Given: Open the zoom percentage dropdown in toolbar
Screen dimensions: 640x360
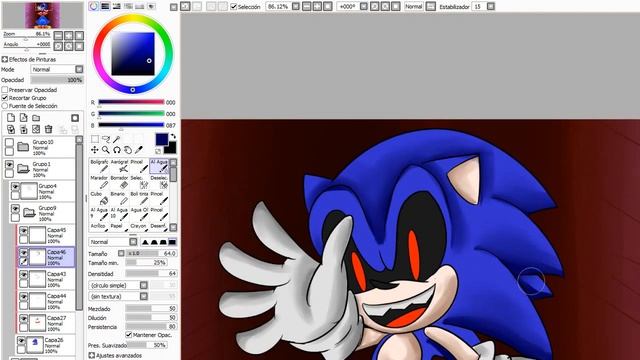Looking at the screenshot, I should [x=296, y=7].
